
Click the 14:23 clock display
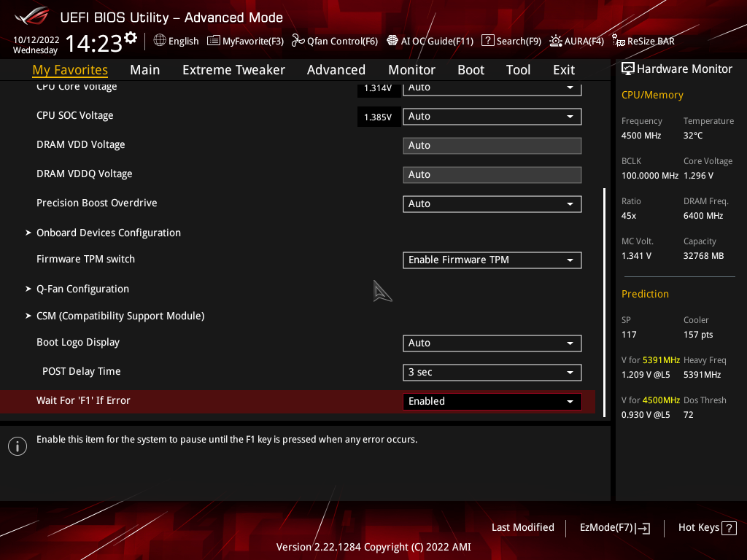pyautogui.click(x=94, y=44)
